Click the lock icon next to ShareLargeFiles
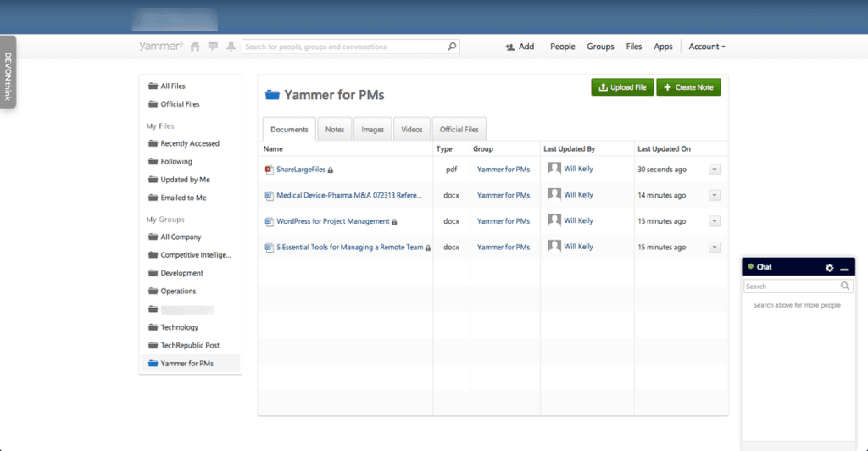Viewport: 868px width, 451px height. (331, 170)
